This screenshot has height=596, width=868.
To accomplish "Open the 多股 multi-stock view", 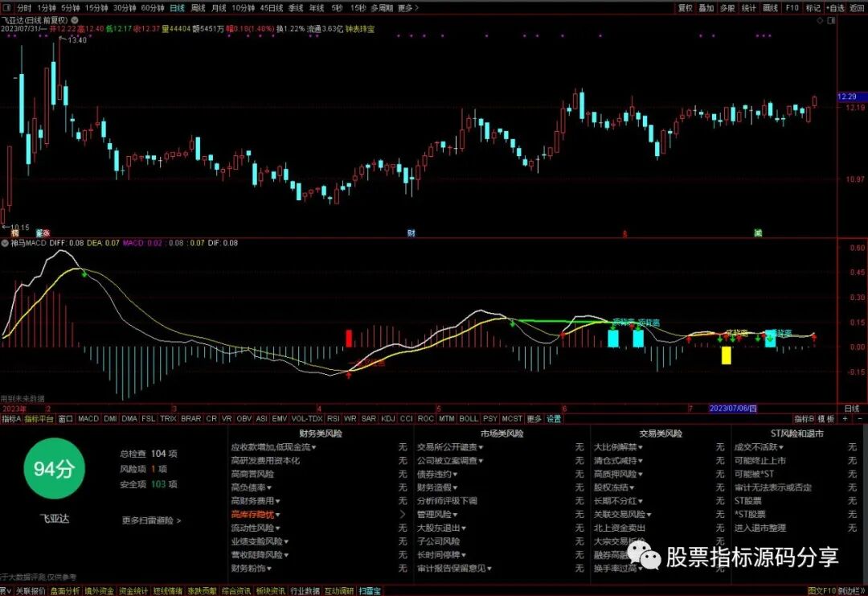I will 727,8.
